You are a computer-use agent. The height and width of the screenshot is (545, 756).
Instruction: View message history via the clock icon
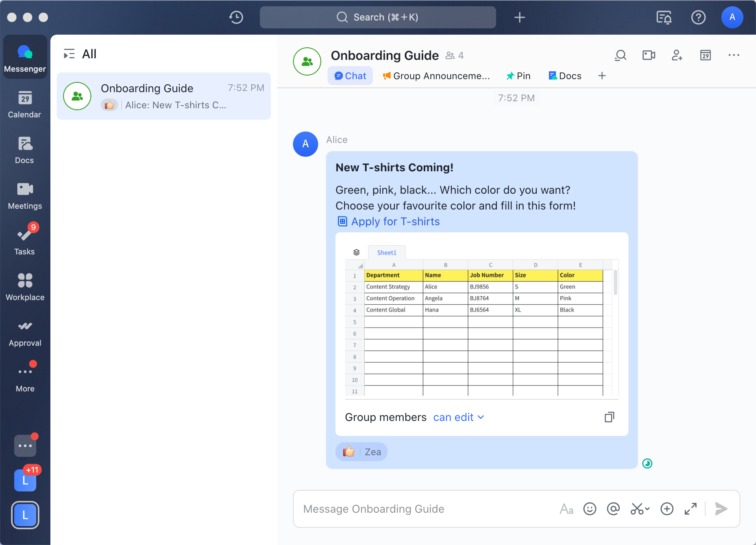click(235, 17)
